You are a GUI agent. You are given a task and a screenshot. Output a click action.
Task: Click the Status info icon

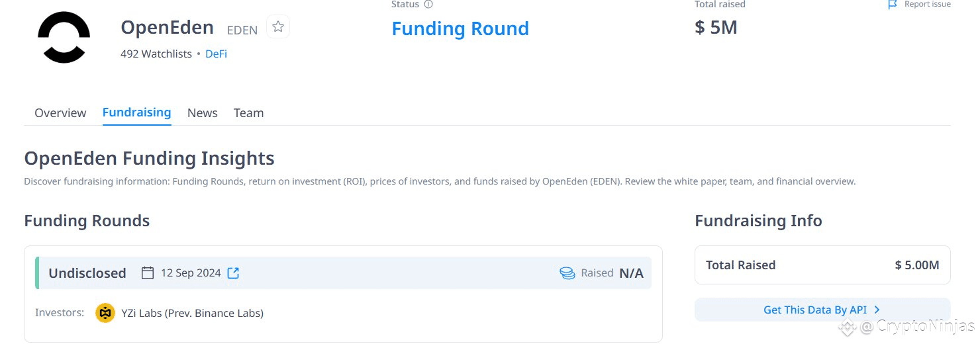pos(428,5)
